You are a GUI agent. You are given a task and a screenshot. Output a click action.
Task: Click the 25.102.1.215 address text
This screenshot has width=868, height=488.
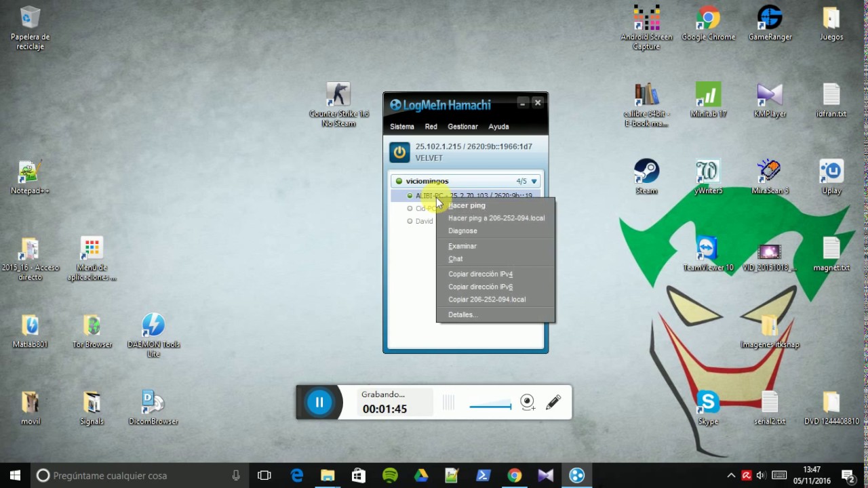pos(437,146)
